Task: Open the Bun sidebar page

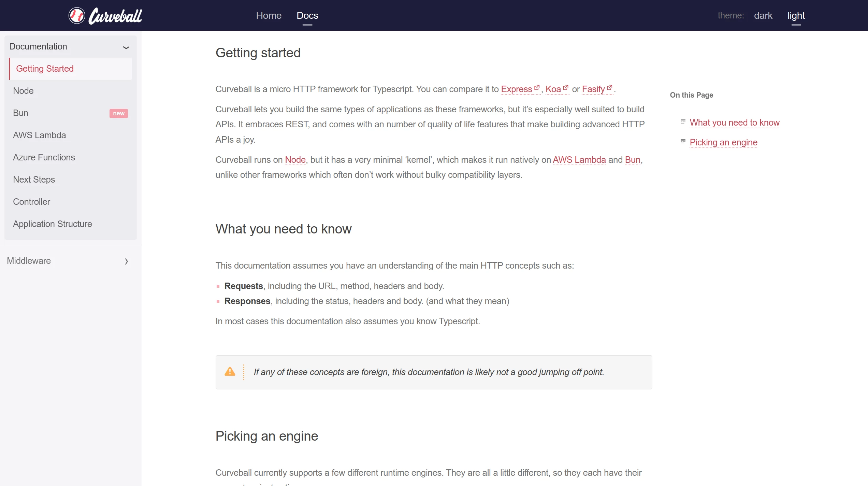Action: click(x=20, y=113)
